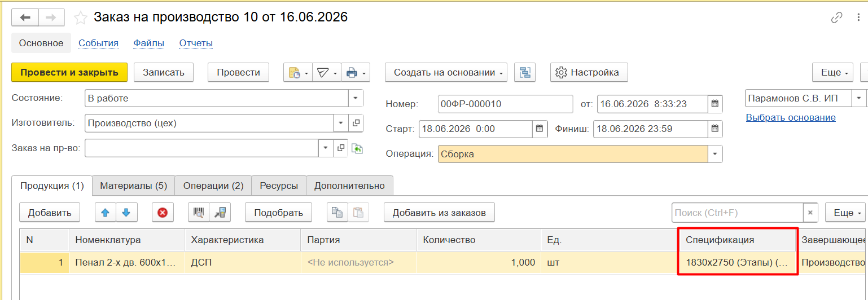
Task: Click the Записать button
Action: point(164,72)
